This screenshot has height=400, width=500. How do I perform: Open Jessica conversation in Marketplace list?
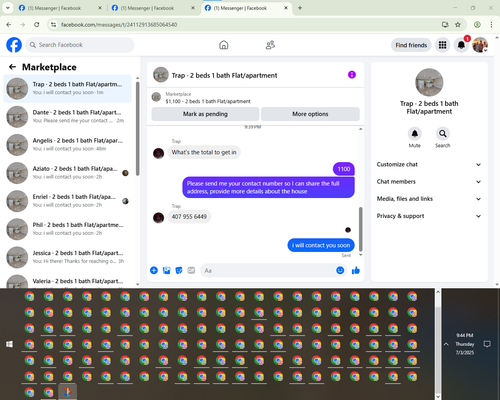(x=67, y=257)
